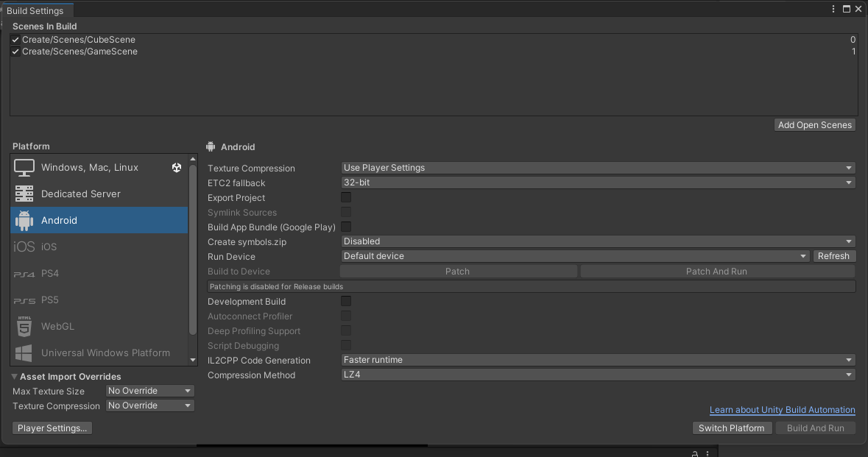Click the Patching is disabled message box

[532, 286]
